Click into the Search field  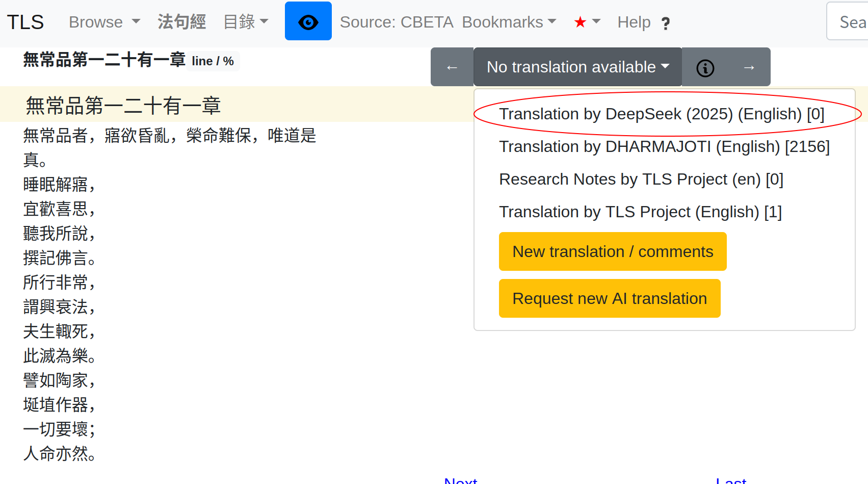pos(849,22)
